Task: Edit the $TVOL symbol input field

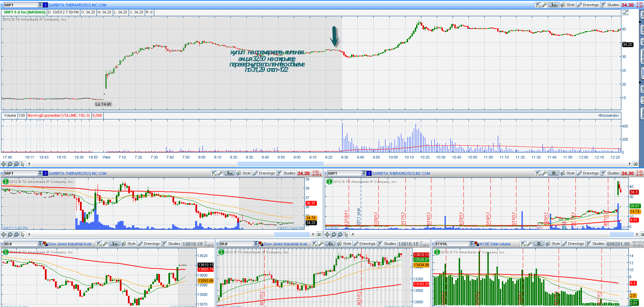Action: [452, 244]
